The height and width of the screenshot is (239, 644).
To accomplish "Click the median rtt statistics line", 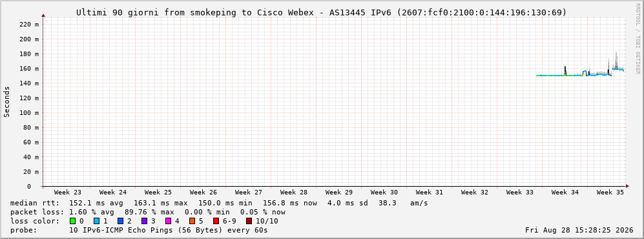I will pyautogui.click(x=219, y=203).
